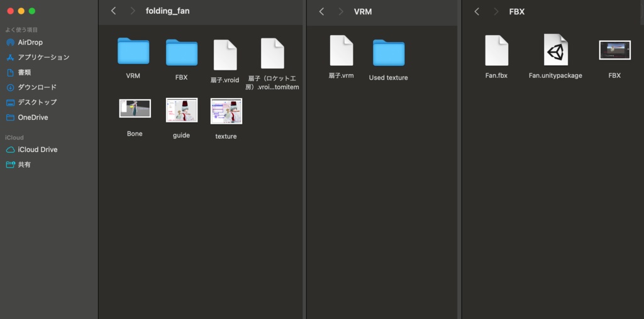Image resolution: width=644 pixels, height=319 pixels.
Task: Open アプリケーション label in sidebar
Action: 43,57
